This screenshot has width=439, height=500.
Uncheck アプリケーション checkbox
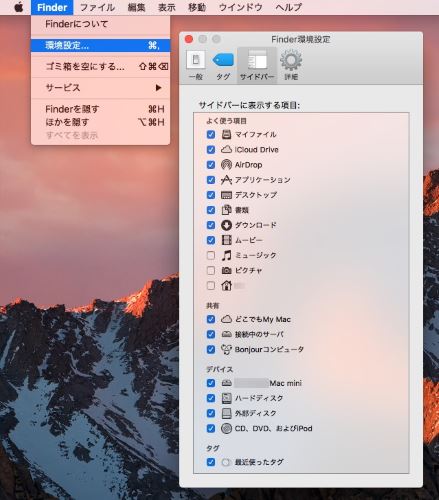tap(211, 180)
